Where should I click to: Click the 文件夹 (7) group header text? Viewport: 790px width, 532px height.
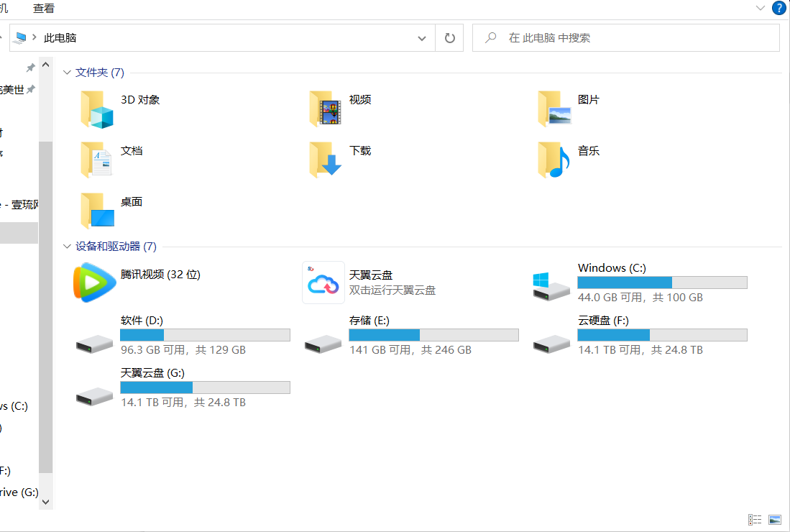[x=100, y=73]
